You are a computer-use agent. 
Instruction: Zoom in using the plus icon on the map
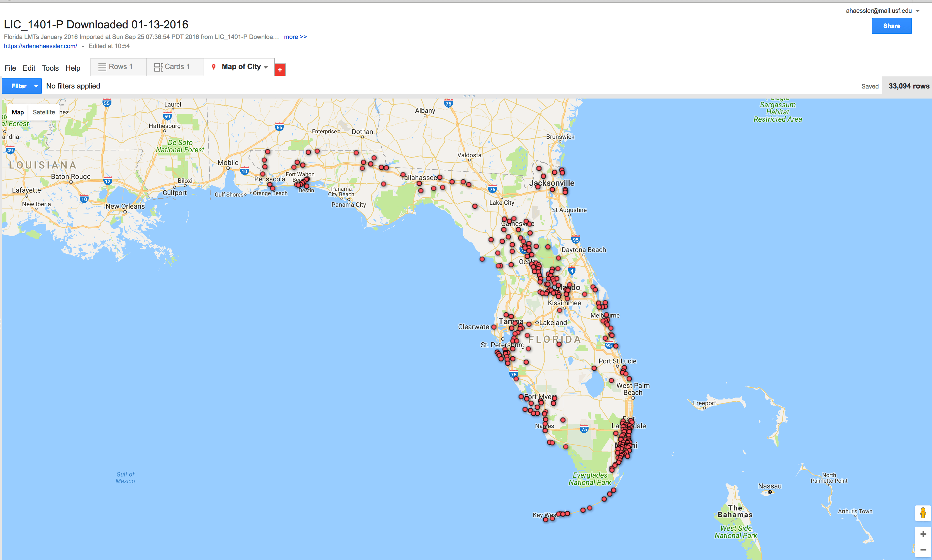pos(923,534)
